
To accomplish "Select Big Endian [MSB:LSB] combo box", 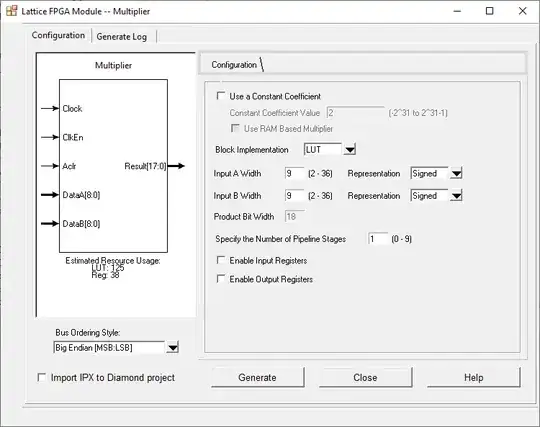I will pyautogui.click(x=116, y=347).
